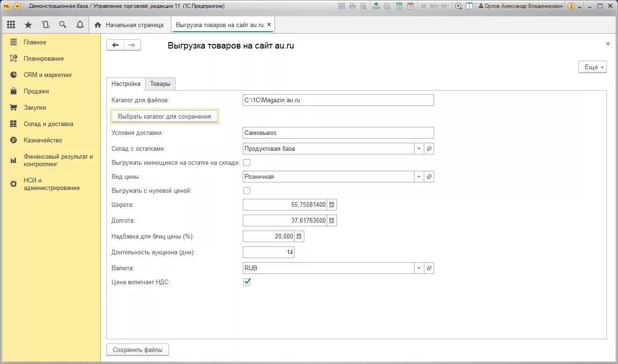The width and height of the screenshot is (618, 364).
Task: Expand the Валюта dropdown arrow
Action: (x=419, y=268)
